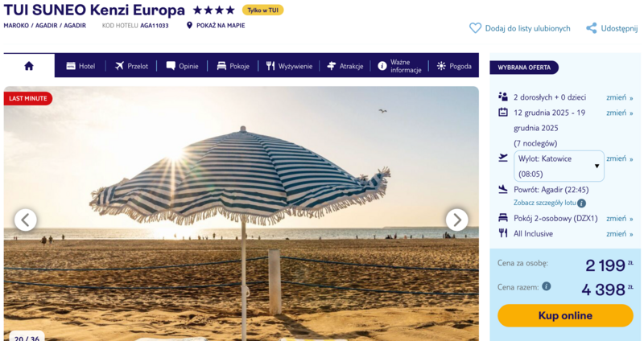The width and height of the screenshot is (644, 341).
Task: Select the Pogoda weather tab
Action: [454, 66]
